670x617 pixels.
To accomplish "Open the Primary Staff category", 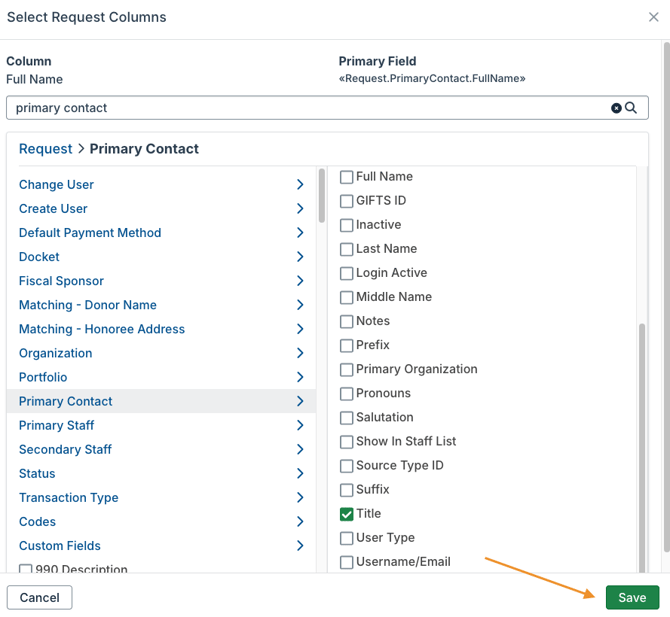I will 57,425.
